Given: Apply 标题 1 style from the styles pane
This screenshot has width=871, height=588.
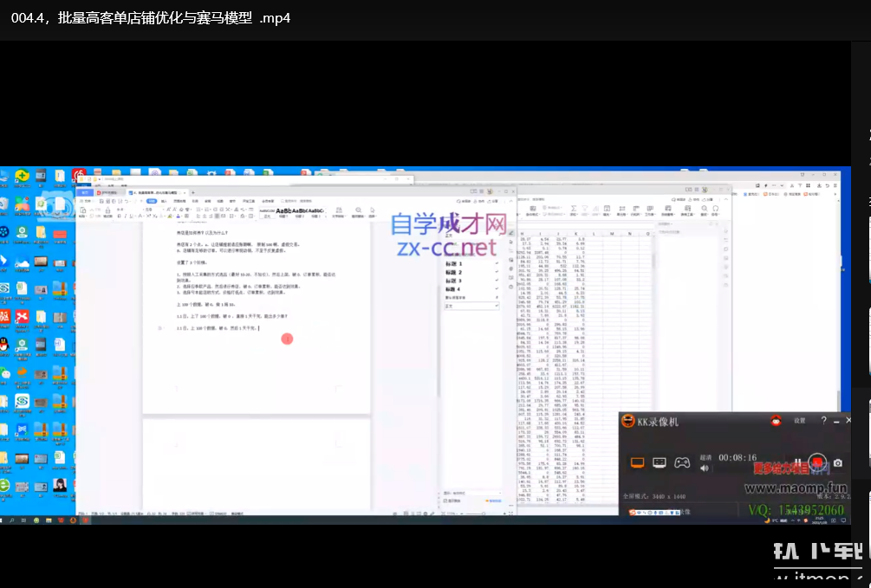Looking at the screenshot, I should tap(454, 263).
